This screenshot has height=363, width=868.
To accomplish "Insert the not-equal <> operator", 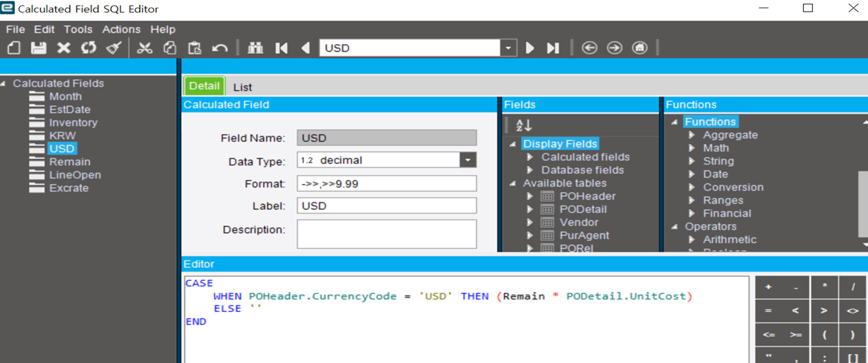I will coord(853,311).
